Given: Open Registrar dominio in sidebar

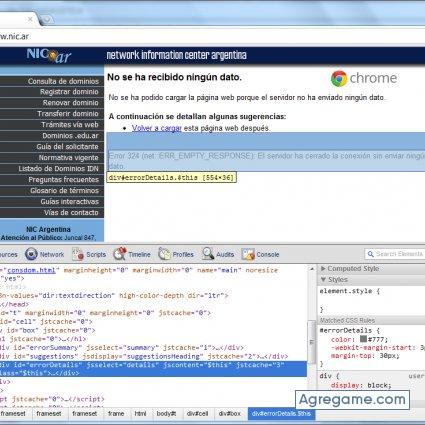Looking at the screenshot, I should [69, 92].
